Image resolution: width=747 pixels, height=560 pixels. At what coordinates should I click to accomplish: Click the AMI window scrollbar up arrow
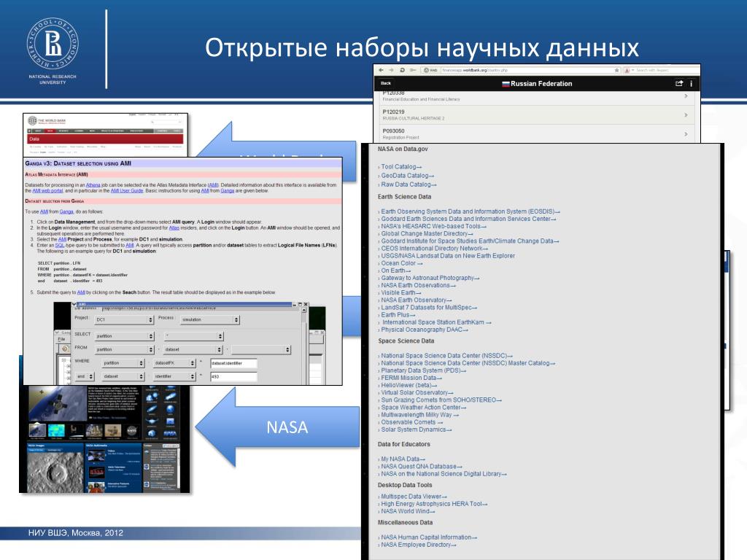click(304, 310)
